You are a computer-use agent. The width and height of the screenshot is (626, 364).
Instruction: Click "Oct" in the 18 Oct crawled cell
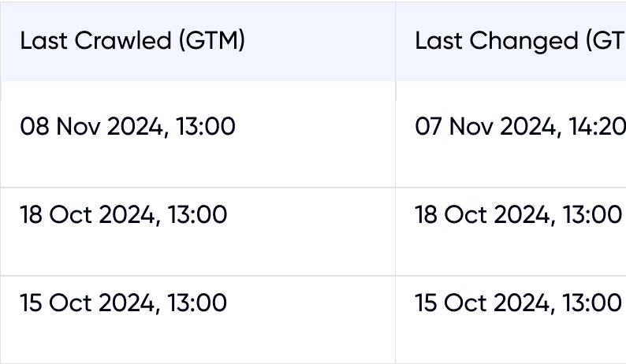click(71, 214)
